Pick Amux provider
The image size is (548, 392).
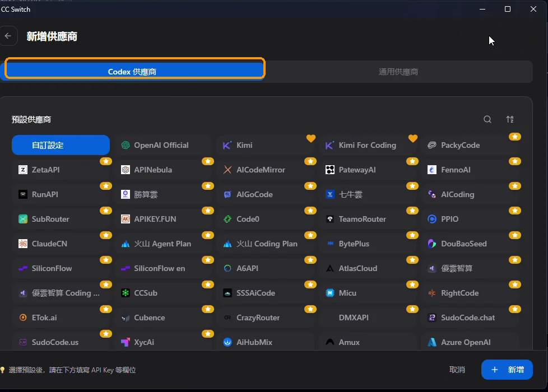[x=368, y=342]
